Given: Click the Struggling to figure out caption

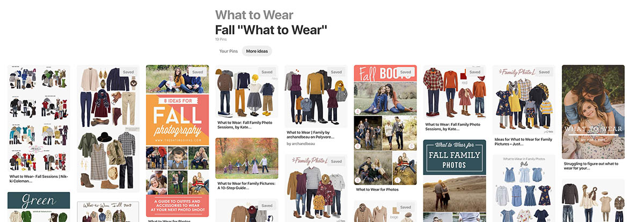Looking at the screenshot, I should click(x=591, y=166).
